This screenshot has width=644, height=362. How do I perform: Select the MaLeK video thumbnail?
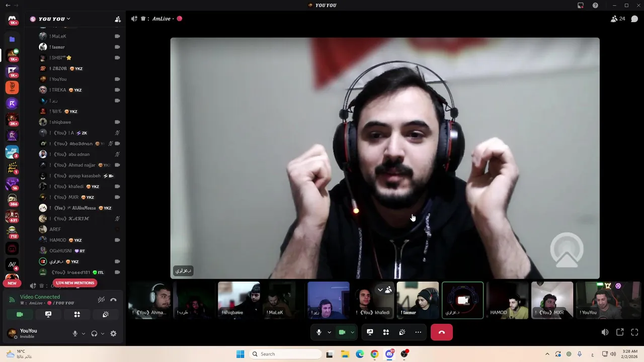[x=283, y=300]
